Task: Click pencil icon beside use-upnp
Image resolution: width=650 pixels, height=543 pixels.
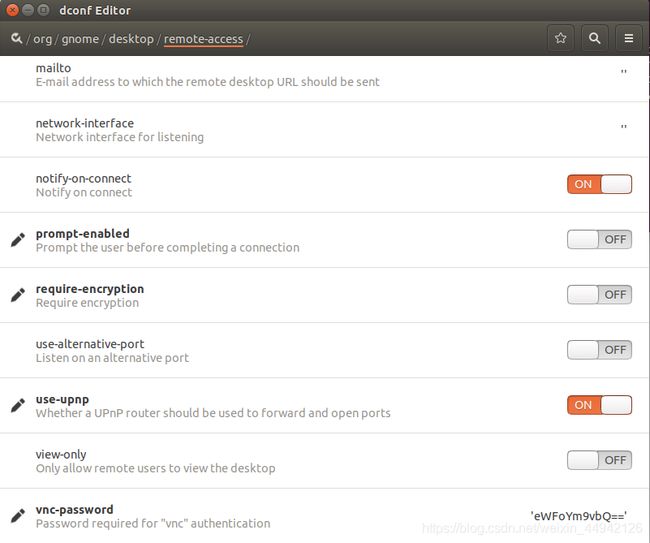Action: pyautogui.click(x=18, y=405)
